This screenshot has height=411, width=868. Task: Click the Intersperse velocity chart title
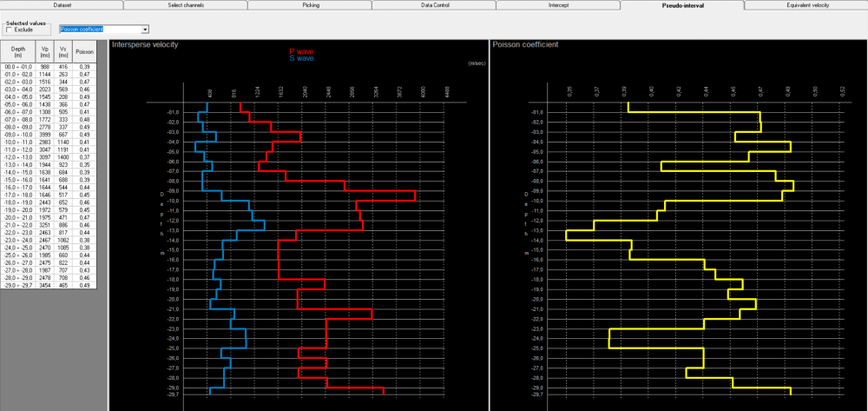144,44
